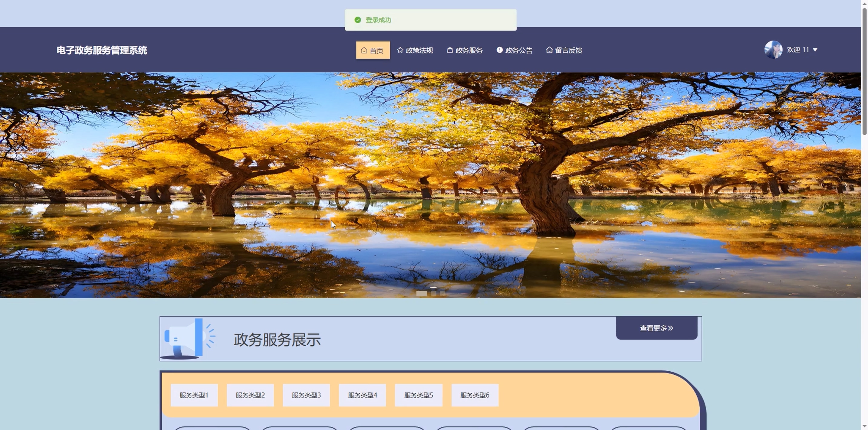
Task: Click the 电子政务服务管理系统 site title
Action: (102, 50)
